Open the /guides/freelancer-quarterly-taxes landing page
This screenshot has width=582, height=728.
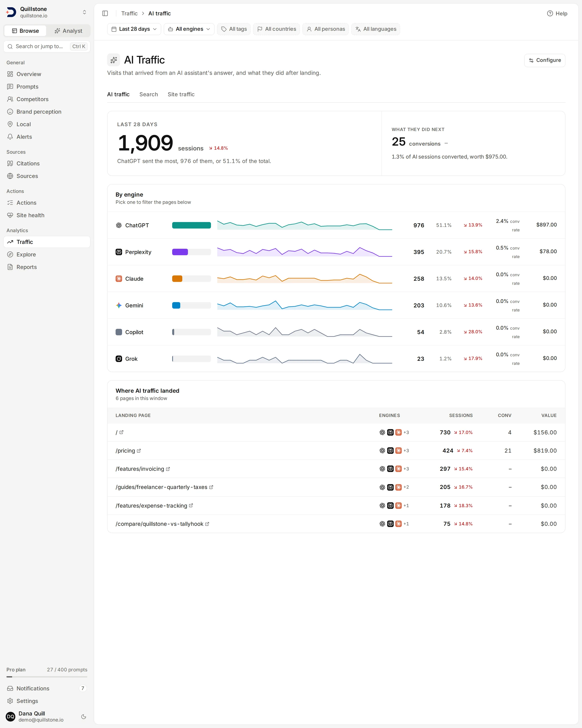coord(161,487)
